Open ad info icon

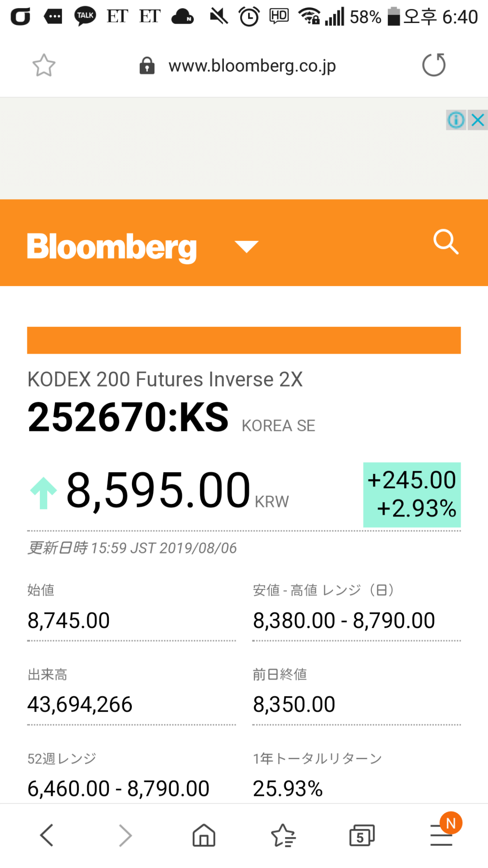(456, 120)
